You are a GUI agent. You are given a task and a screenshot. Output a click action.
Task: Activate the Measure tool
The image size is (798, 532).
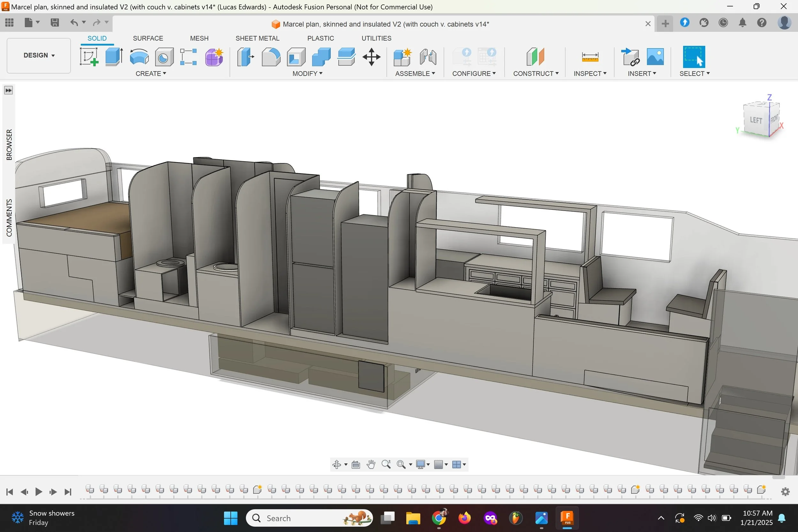(590, 57)
